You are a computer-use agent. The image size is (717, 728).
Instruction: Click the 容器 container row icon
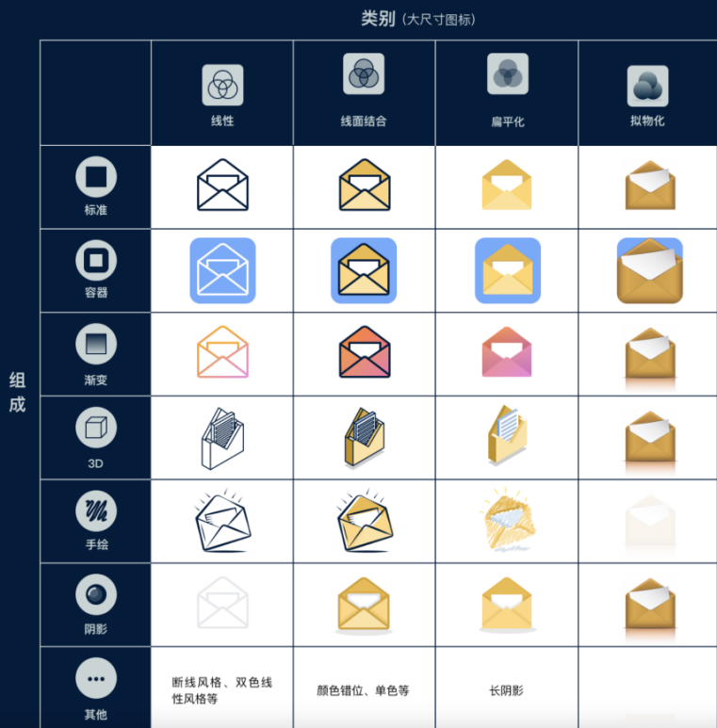96,261
